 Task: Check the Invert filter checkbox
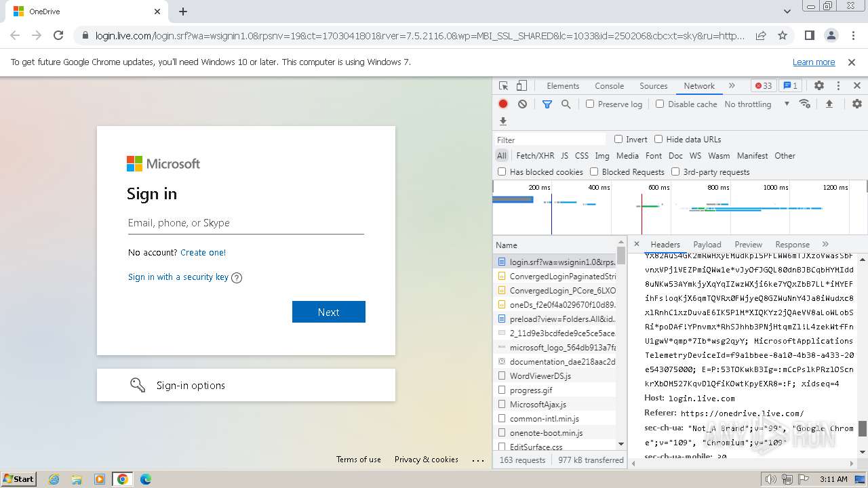[618, 139]
